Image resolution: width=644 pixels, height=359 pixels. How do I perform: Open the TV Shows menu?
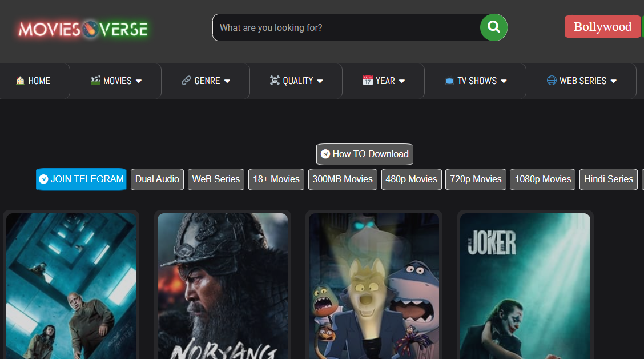pos(476,81)
